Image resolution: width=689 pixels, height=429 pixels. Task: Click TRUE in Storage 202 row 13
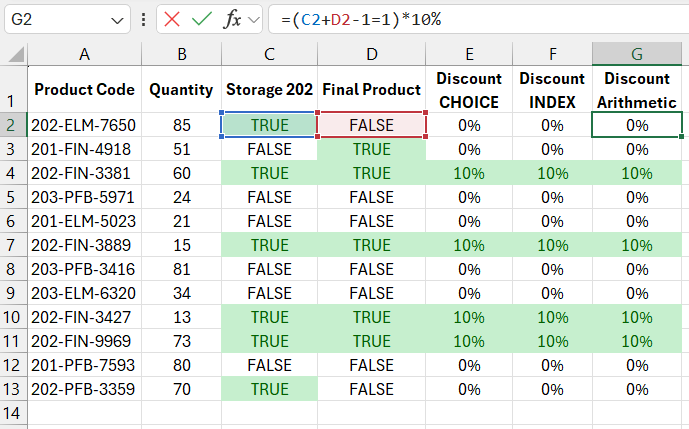269,389
